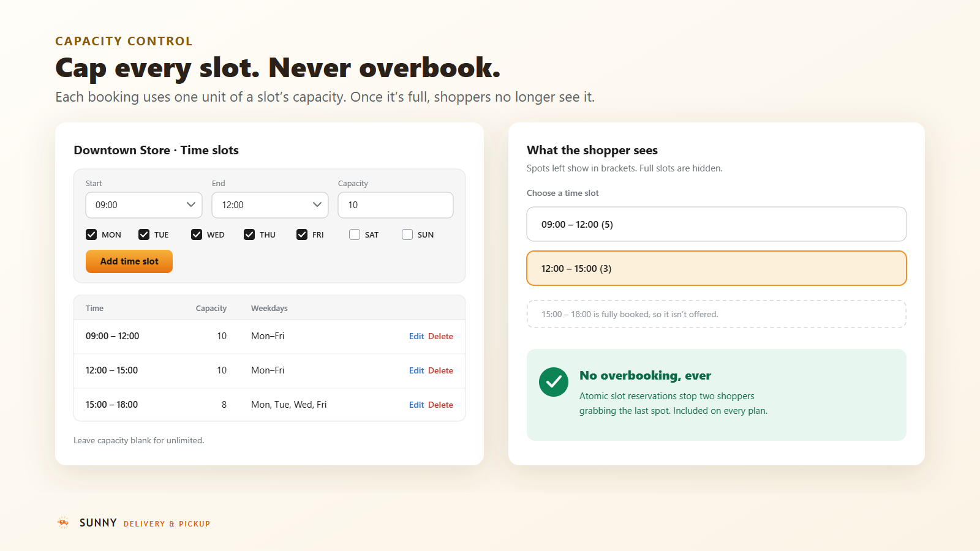Click 'Downtown Store · Time slots' title
This screenshot has height=551, width=980.
156,150
